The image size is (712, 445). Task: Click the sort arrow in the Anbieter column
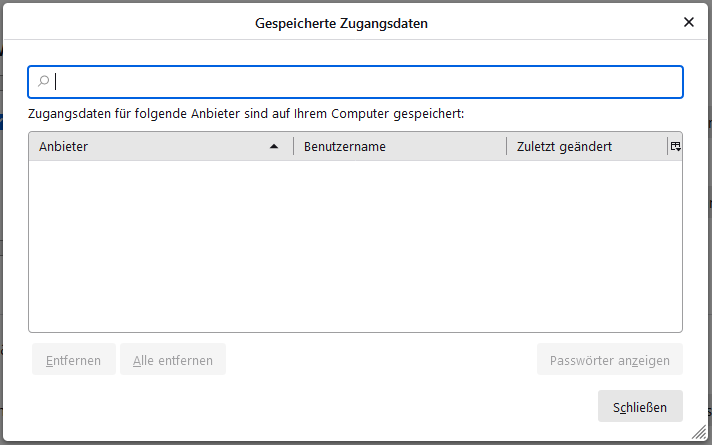(x=274, y=146)
